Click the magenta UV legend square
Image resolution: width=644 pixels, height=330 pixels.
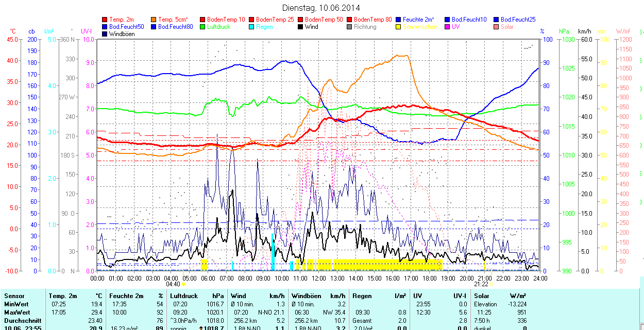tap(448, 27)
